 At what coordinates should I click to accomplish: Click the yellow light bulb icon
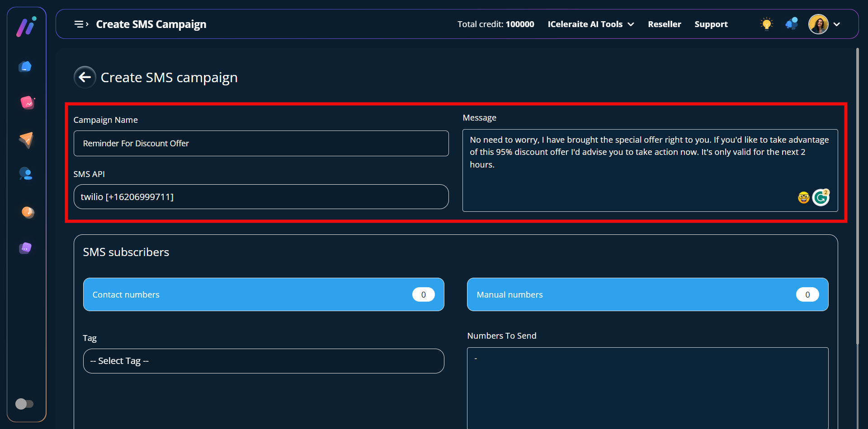click(x=766, y=24)
